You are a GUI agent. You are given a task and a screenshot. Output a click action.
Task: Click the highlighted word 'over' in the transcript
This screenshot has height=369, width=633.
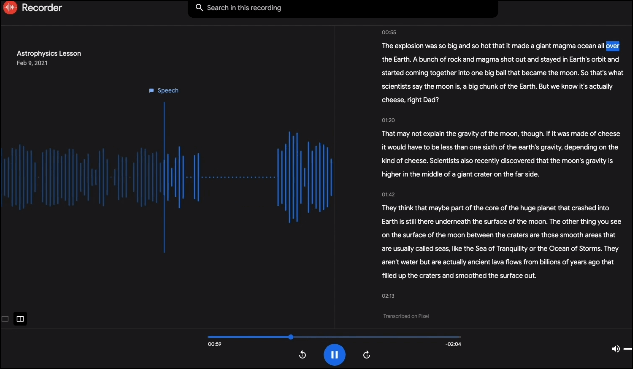612,46
